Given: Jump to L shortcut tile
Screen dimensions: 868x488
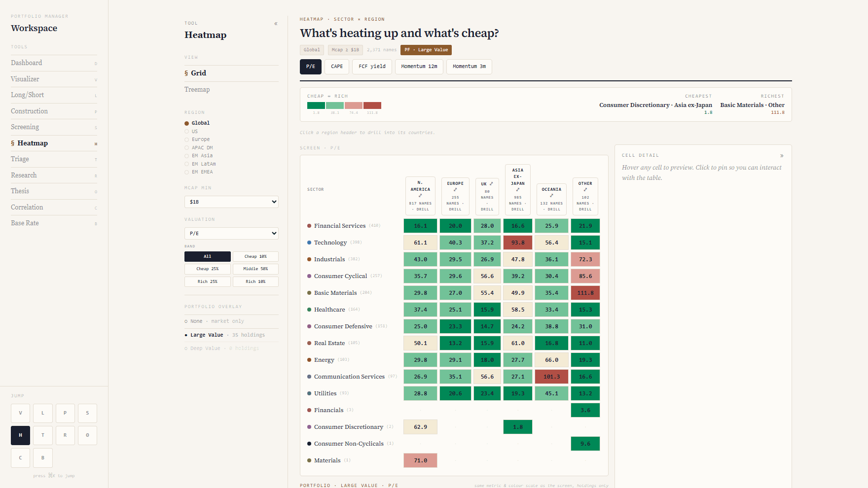Looking at the screenshot, I should click(43, 413).
